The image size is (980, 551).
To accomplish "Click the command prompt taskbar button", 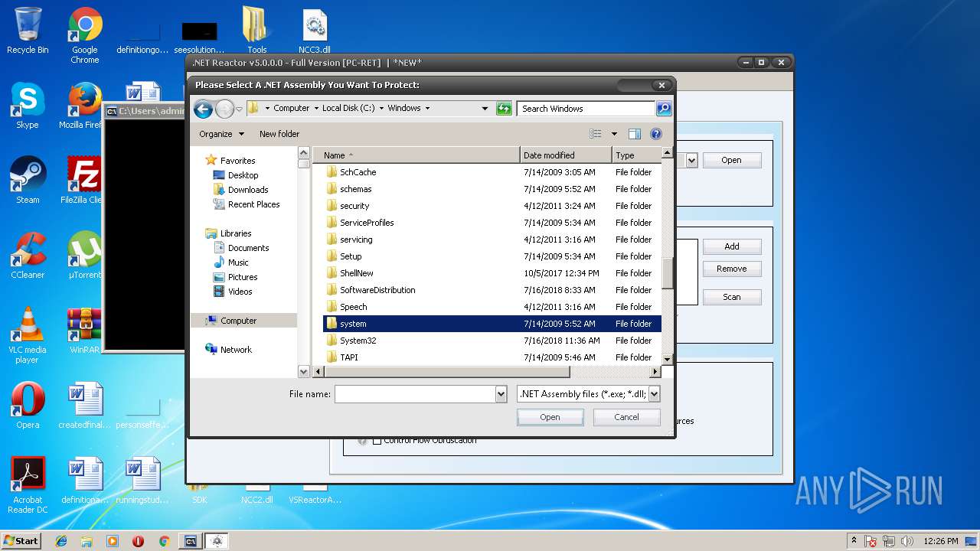I will click(191, 541).
